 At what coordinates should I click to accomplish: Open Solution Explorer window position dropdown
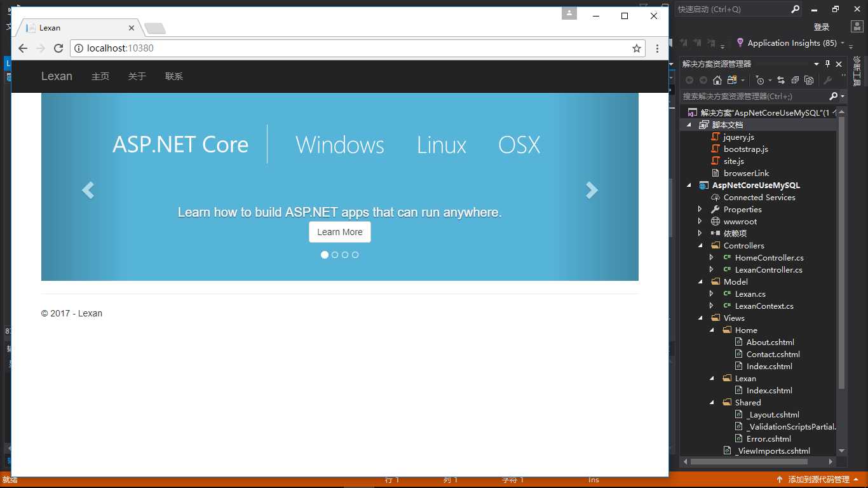pyautogui.click(x=817, y=64)
